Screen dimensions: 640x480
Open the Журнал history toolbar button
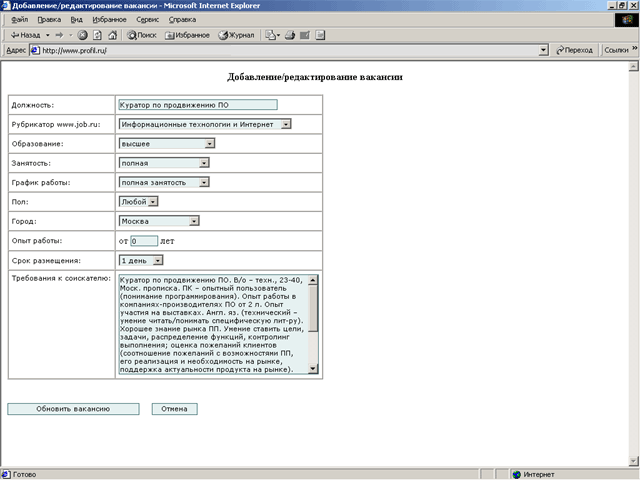point(236,35)
